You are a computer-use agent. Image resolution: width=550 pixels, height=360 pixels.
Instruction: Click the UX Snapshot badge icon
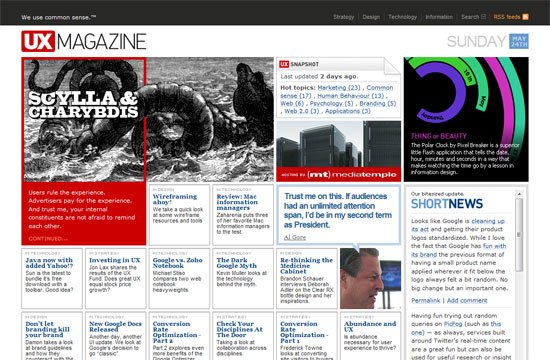284,64
